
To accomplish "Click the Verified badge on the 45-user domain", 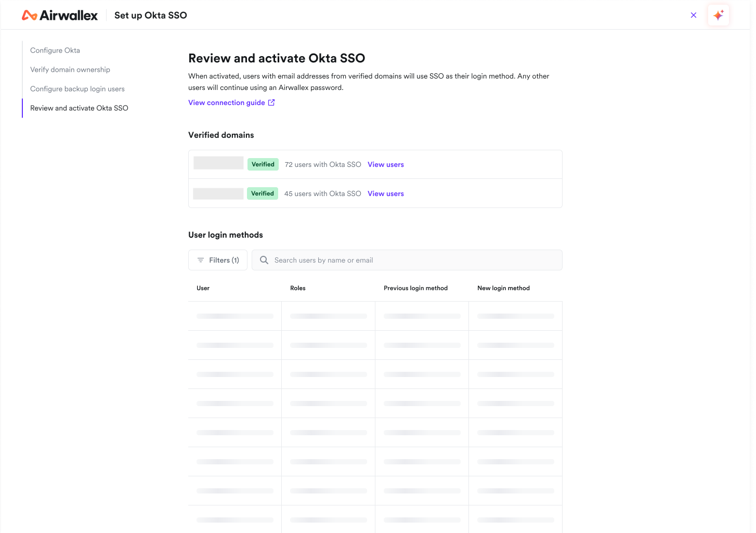I will (x=263, y=193).
